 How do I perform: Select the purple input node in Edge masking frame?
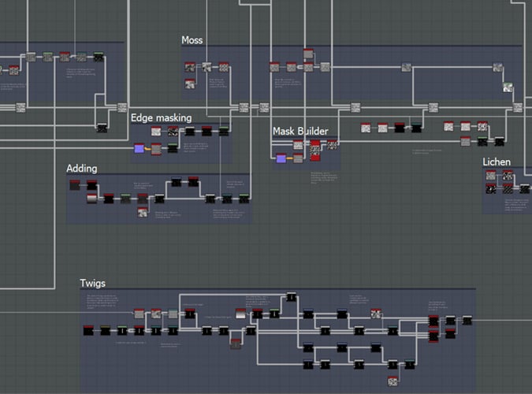tap(139, 149)
